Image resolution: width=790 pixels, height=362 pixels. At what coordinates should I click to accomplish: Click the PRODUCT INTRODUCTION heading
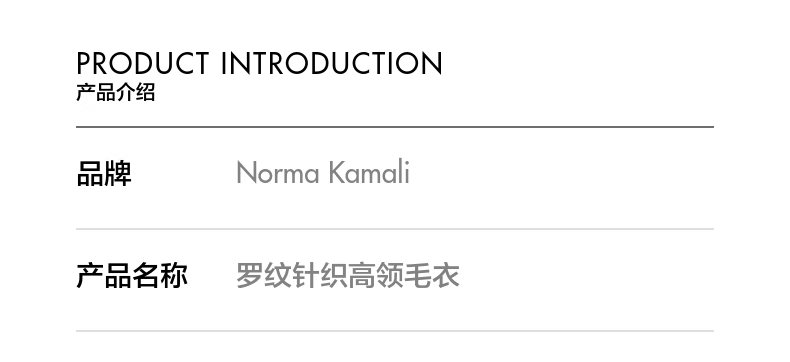click(259, 63)
